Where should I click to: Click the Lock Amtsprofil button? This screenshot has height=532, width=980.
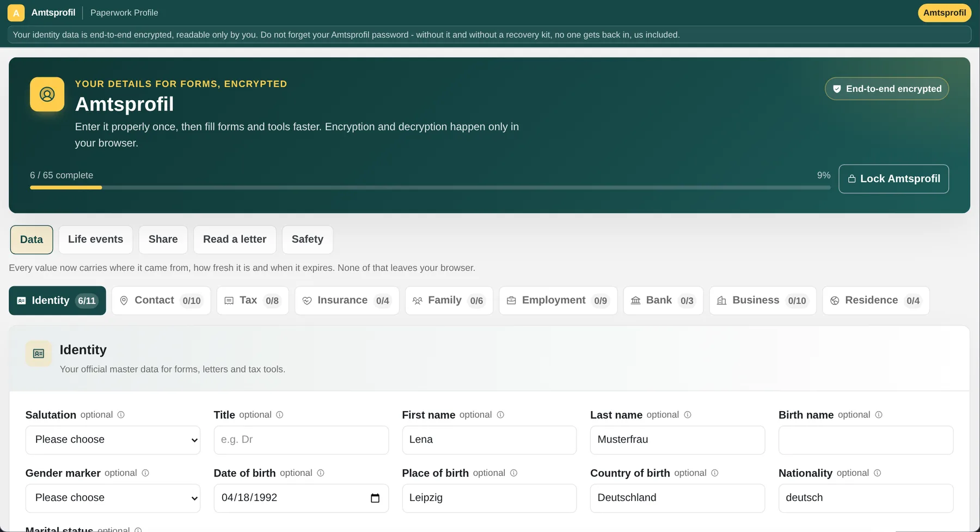click(x=893, y=179)
